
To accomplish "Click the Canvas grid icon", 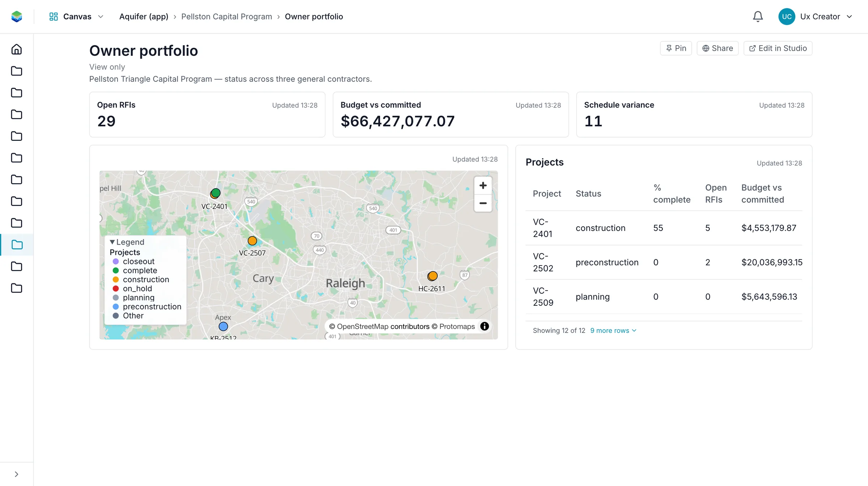I will coord(54,17).
